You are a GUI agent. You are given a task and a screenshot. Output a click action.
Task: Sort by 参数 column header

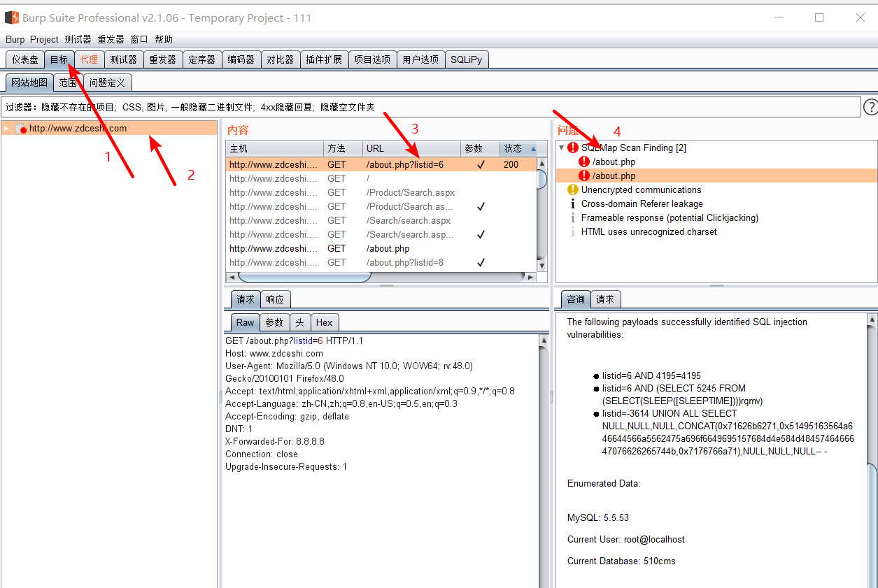coord(480,149)
